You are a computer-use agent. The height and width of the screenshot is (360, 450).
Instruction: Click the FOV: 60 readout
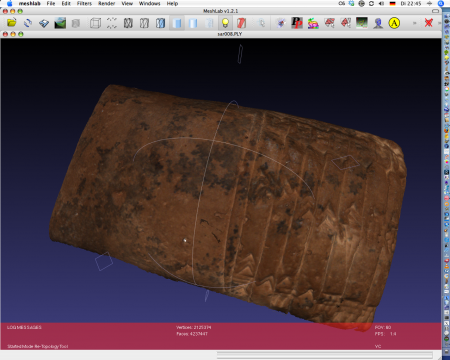[x=383, y=327]
